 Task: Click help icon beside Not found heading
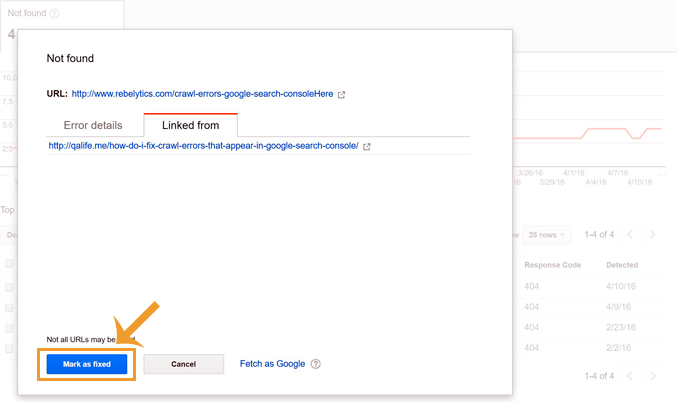(54, 13)
